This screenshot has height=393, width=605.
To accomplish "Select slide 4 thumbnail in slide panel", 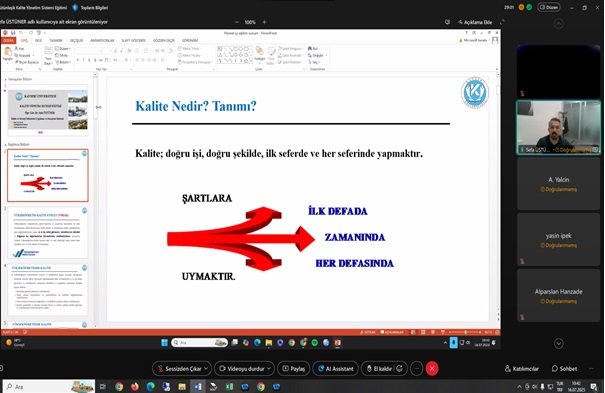I will (x=47, y=290).
